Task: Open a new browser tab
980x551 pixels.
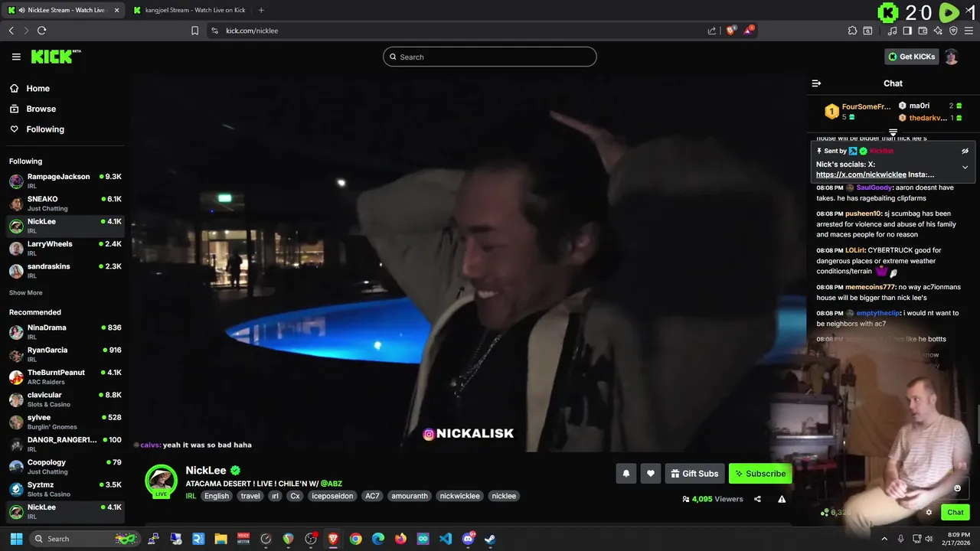Action: coord(261,10)
